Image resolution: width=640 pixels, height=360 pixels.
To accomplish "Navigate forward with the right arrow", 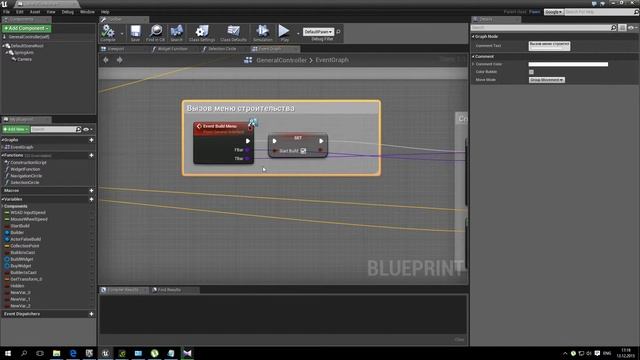I will (120, 60).
